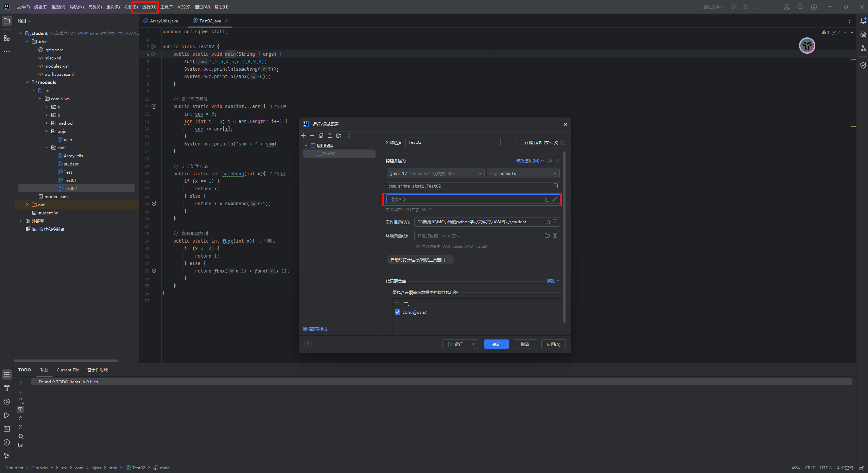Open the Terminal tool window icon
Image resolution: width=868 pixels, height=473 pixels.
click(x=7, y=429)
